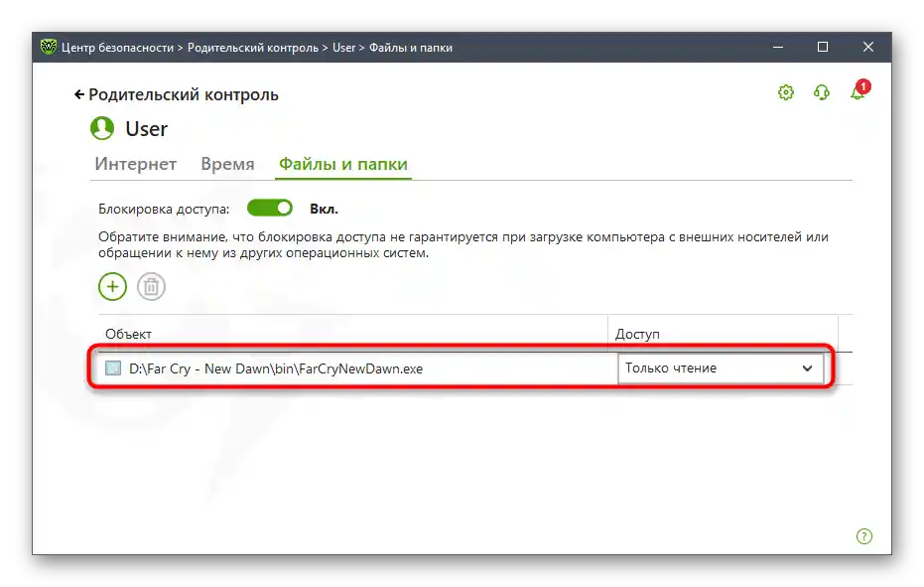The width and height of the screenshot is (924, 587).
Task: Add a new object with plus button
Action: click(112, 287)
